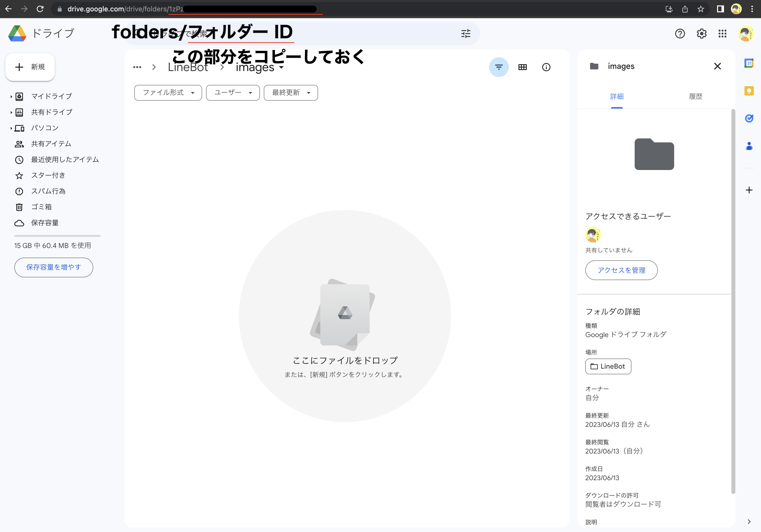Open スター付き in the sidebar
This screenshot has height=532, width=761.
click(x=48, y=175)
